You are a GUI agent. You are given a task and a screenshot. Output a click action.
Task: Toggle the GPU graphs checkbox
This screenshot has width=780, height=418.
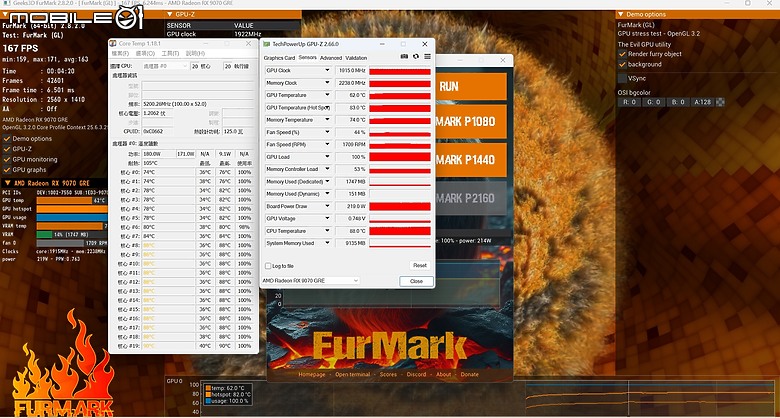7,170
